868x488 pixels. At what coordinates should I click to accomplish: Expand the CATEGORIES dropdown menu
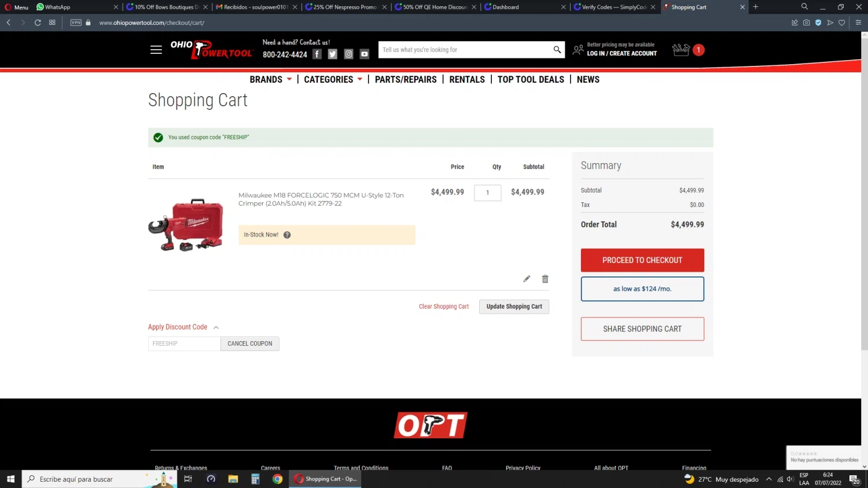tap(333, 79)
